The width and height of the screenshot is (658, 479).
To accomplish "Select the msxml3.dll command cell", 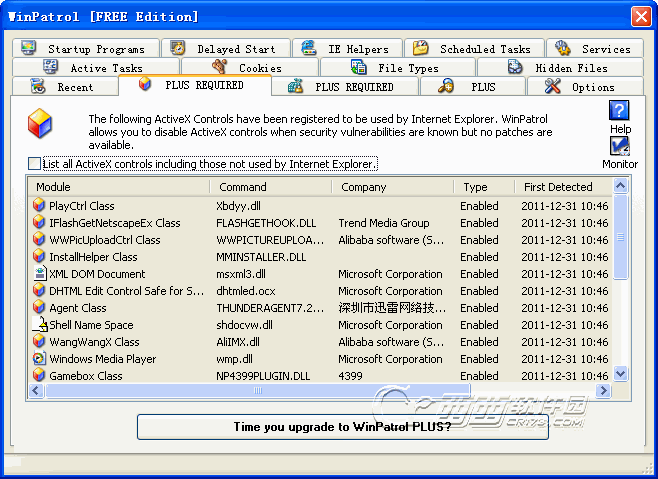I will coord(241,274).
